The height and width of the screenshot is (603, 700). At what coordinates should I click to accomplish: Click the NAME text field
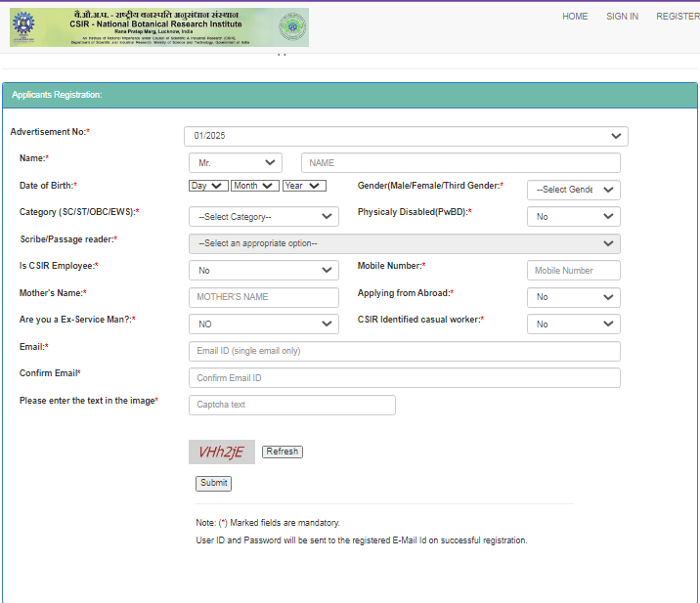pyautogui.click(x=460, y=163)
